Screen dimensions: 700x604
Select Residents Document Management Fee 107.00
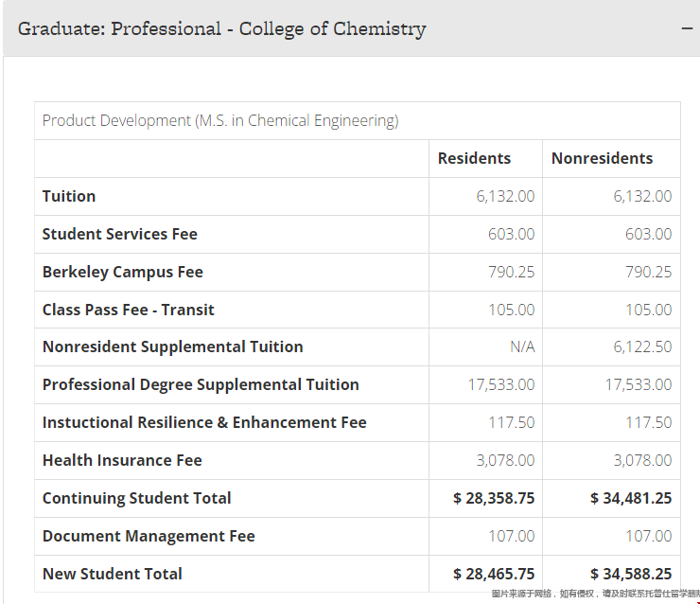511,536
